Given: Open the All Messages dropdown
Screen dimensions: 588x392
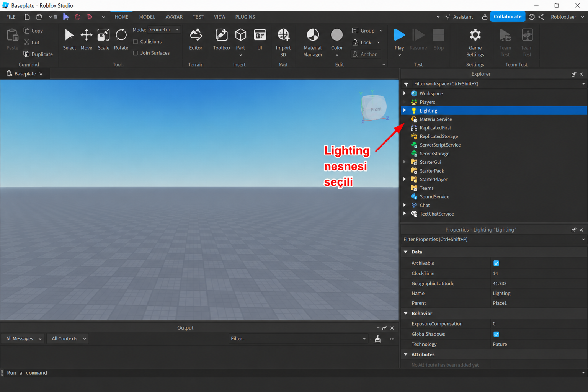Looking at the screenshot, I should pos(24,339).
